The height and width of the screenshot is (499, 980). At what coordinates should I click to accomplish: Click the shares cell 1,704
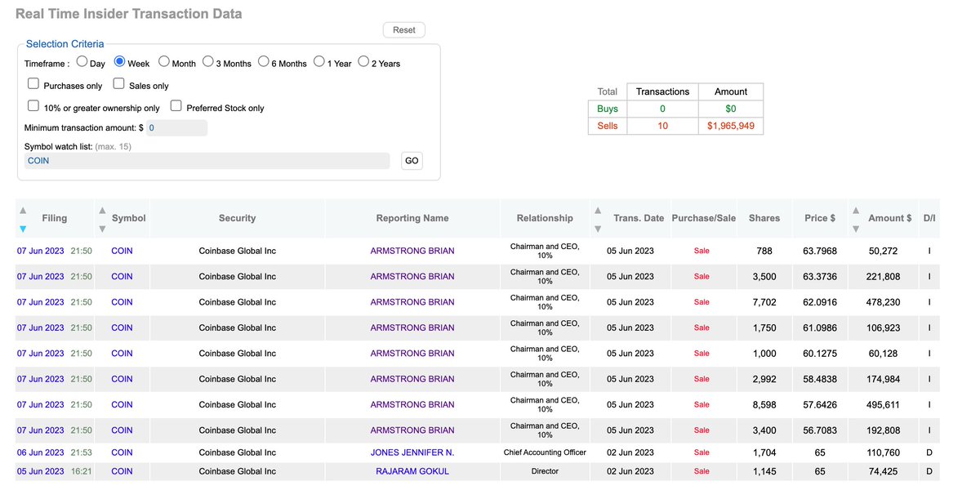pos(764,452)
